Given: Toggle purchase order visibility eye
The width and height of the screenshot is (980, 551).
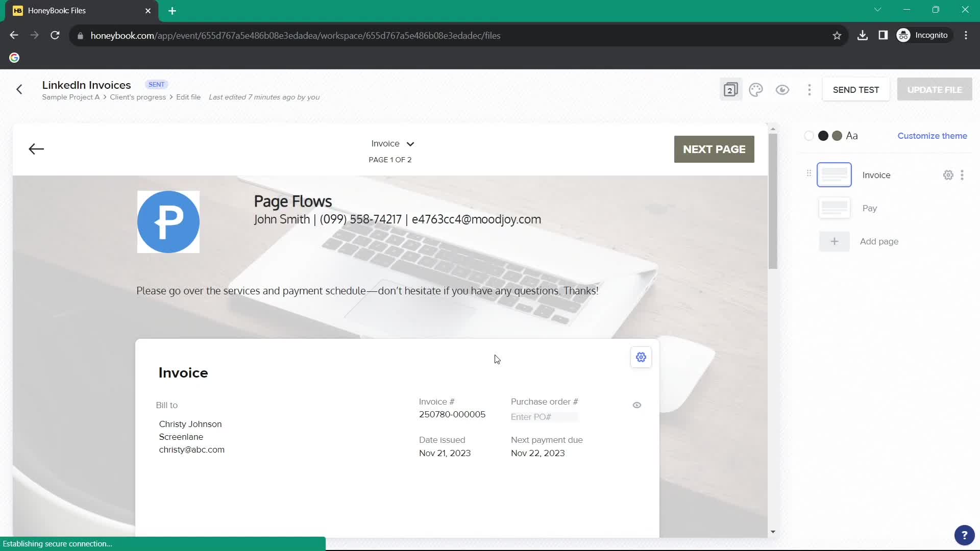Looking at the screenshot, I should click(x=637, y=405).
